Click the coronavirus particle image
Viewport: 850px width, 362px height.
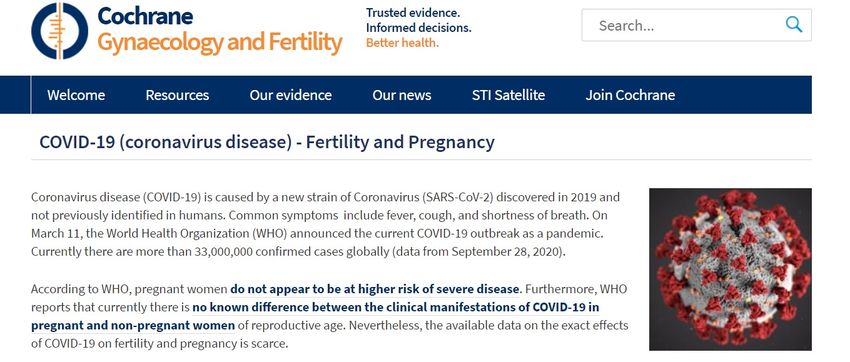tap(730, 269)
